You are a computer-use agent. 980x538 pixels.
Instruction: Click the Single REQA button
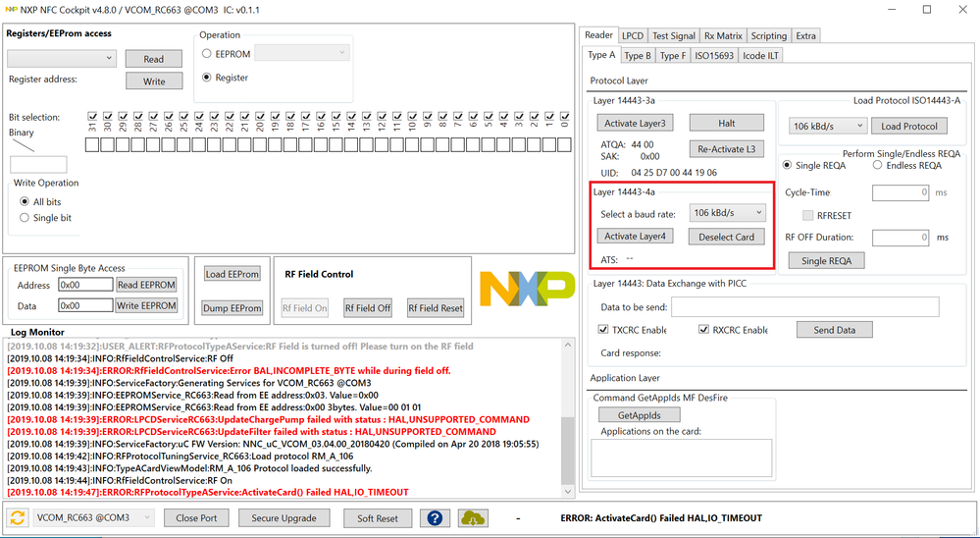click(x=826, y=261)
